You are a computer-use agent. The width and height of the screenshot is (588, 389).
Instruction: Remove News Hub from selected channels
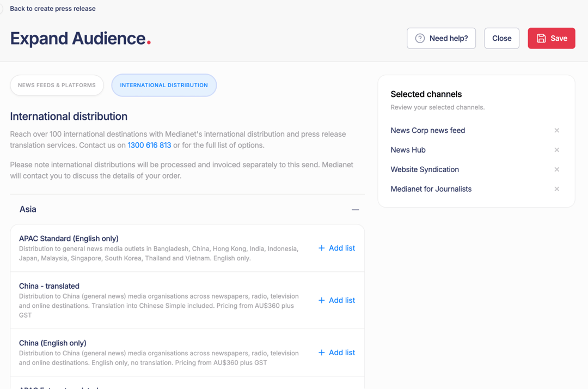(556, 150)
